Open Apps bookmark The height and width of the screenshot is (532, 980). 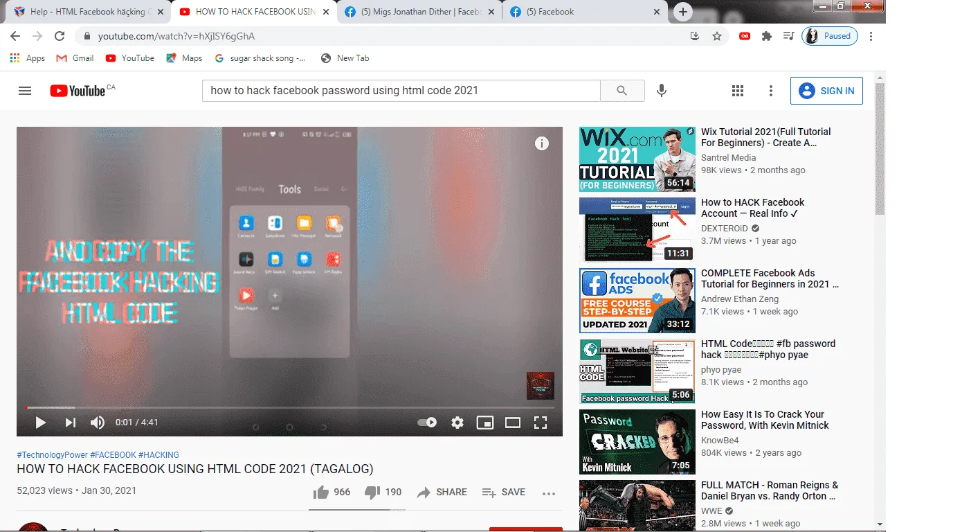click(28, 58)
